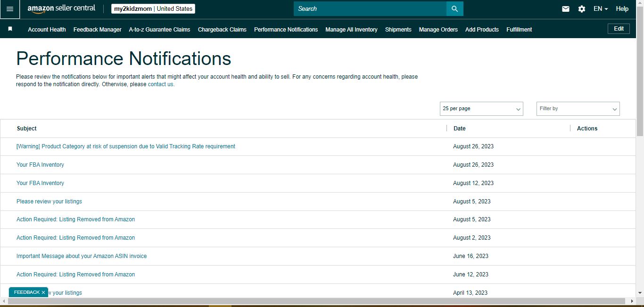Viewport: 644px width, 307px height.
Task: Open Important Message about your Amazon ASIN invoice
Action: click(82, 256)
